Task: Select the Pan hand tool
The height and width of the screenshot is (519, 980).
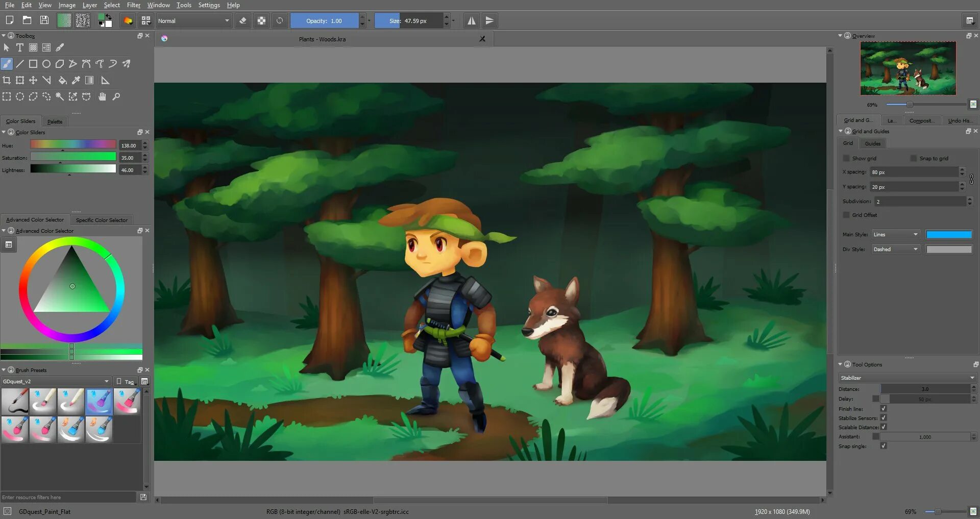Action: (x=102, y=96)
